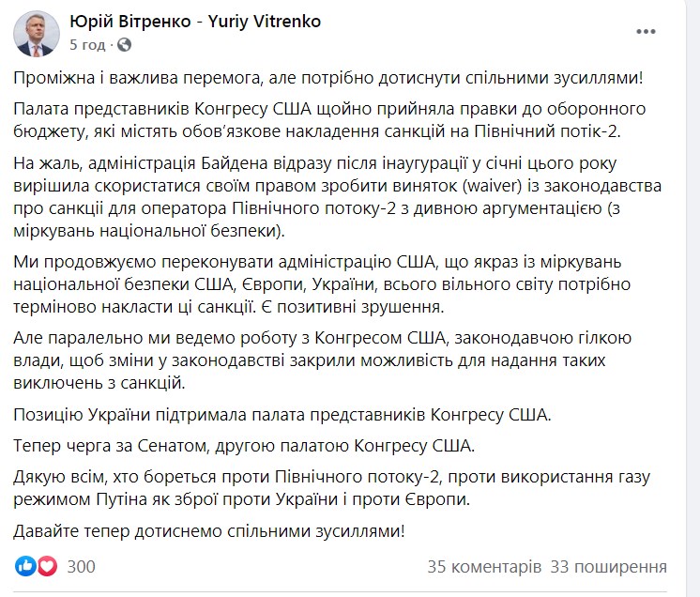
Task: Click paragraph starting 'Але паралельно ми ведемо'
Action: point(323,360)
